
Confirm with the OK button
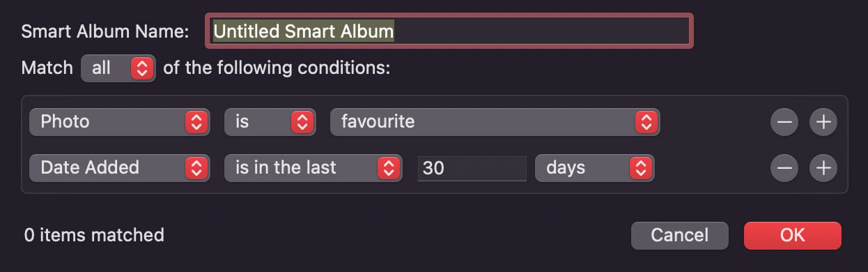click(x=793, y=236)
